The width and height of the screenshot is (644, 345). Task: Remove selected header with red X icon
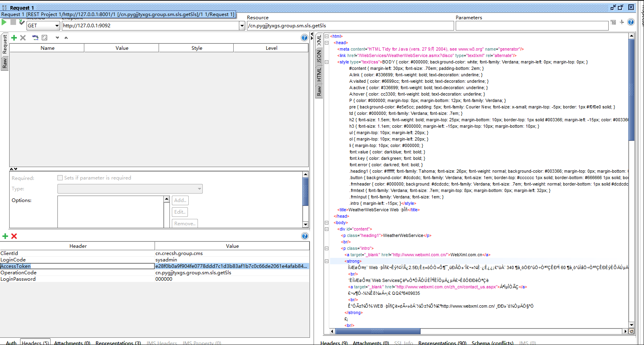pos(14,236)
